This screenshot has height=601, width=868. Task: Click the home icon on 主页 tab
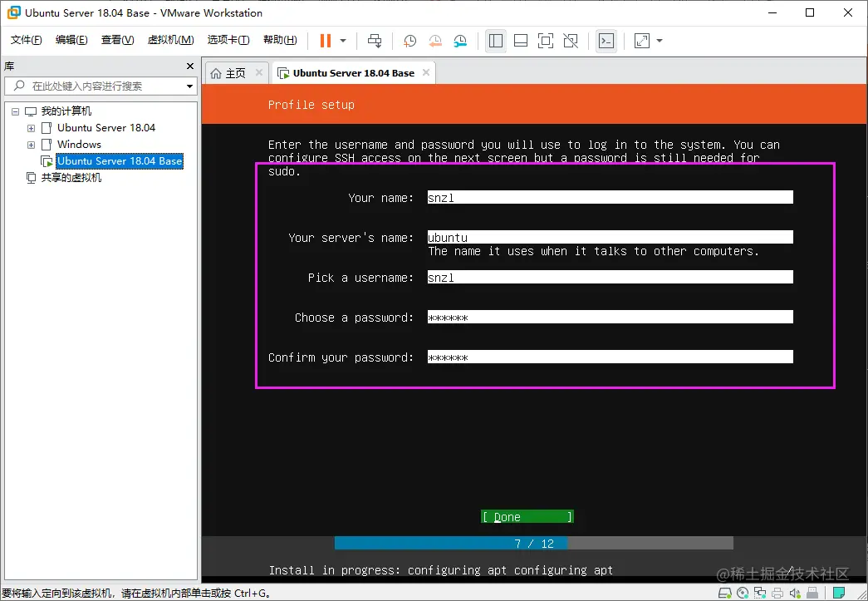click(217, 74)
